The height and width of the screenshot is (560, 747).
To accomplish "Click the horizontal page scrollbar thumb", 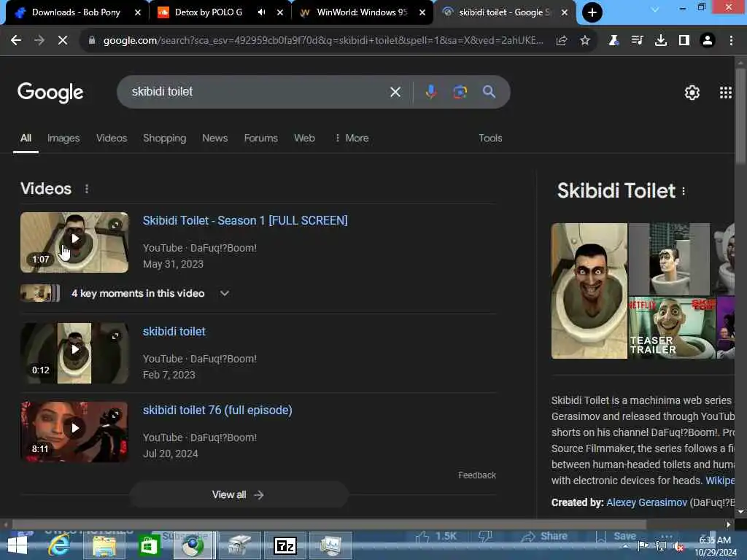I will (329, 524).
